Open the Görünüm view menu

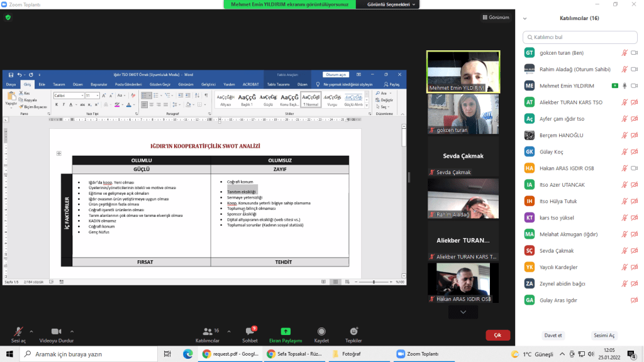click(496, 18)
